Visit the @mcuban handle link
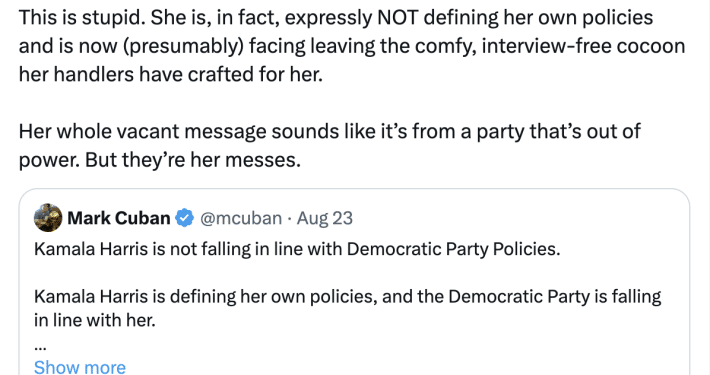The height and width of the screenshot is (375, 710). coord(241,218)
